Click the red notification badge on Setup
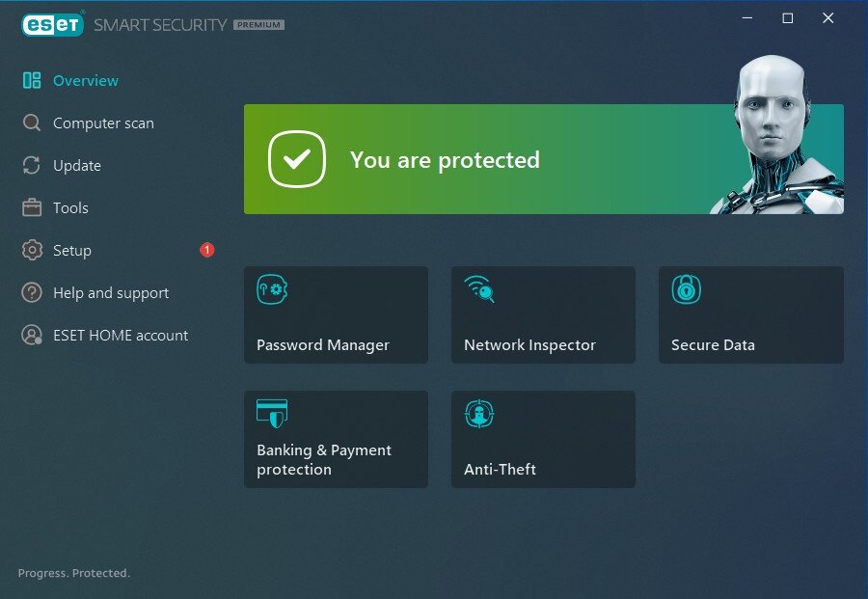 point(207,250)
